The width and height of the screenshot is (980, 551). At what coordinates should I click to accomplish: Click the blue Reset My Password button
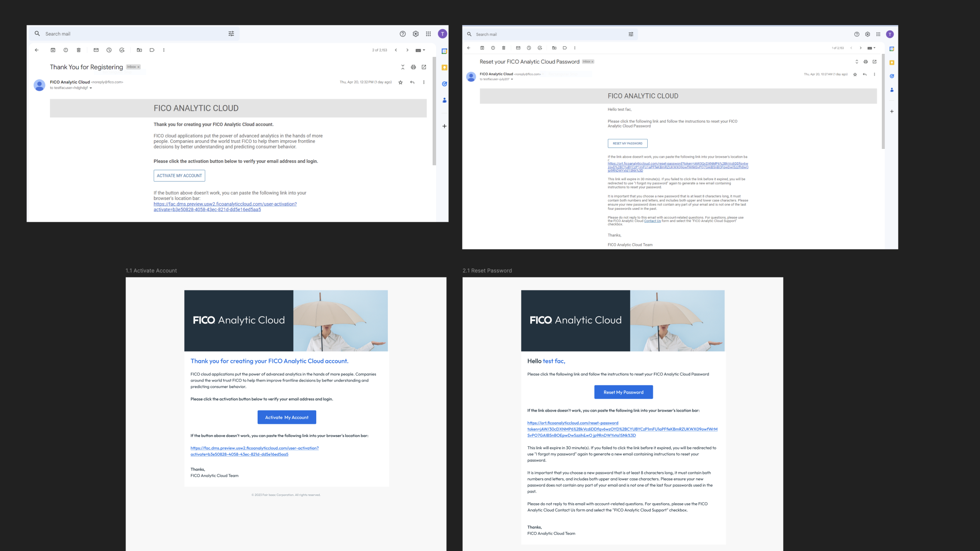coord(623,392)
